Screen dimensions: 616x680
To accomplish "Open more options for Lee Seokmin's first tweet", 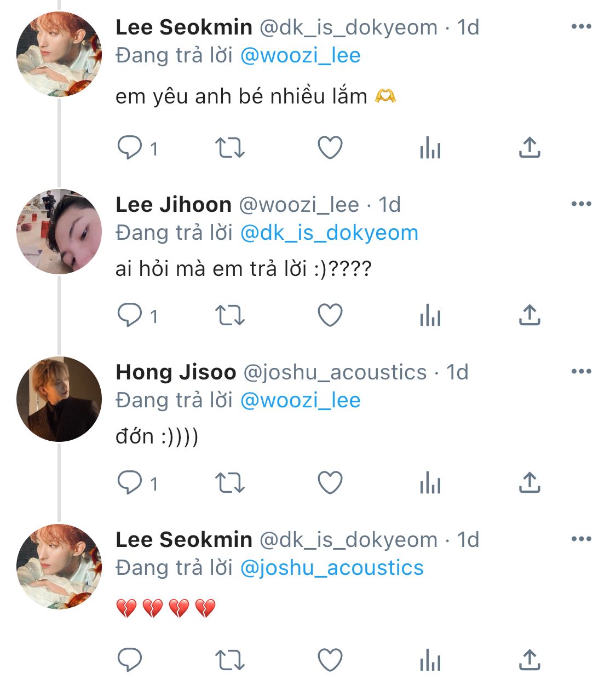I will click(x=581, y=26).
